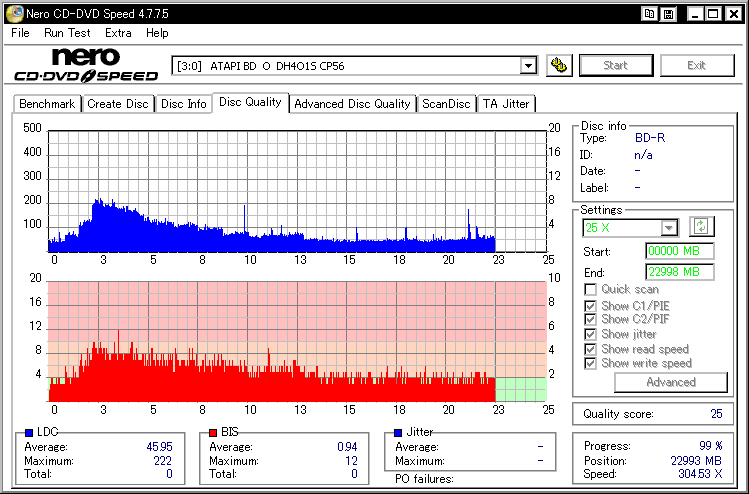Click the Nero app icon in title bar
Image resolution: width=749 pixels, height=494 pixels.
[14, 13]
